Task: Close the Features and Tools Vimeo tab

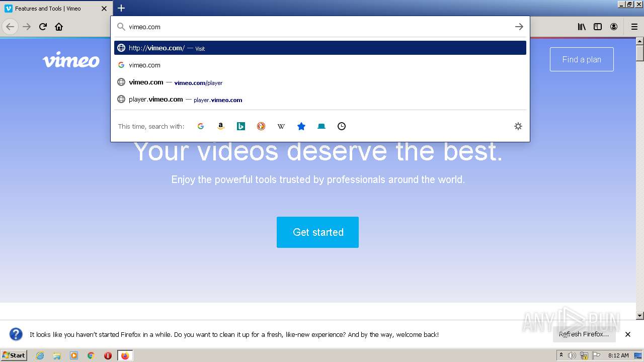Action: 104,9
